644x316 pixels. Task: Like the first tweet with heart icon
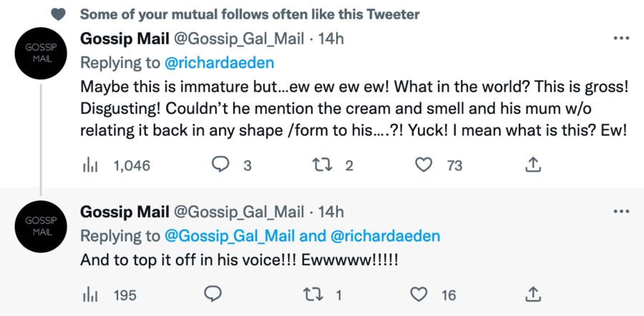click(x=424, y=165)
